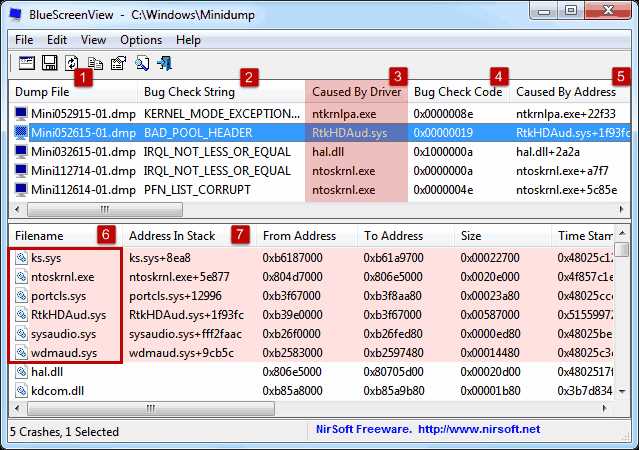Click the Size value 0x00020d00
639x450 pixels.
(490, 372)
